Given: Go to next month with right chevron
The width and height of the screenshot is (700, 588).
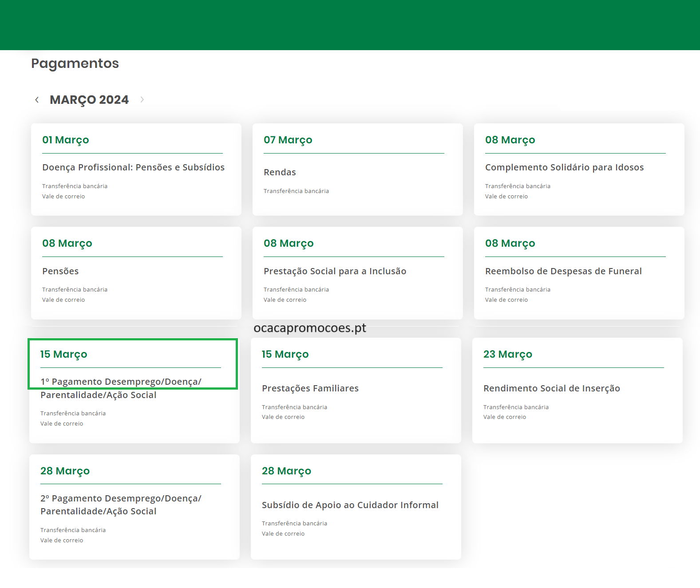Looking at the screenshot, I should [142, 100].
